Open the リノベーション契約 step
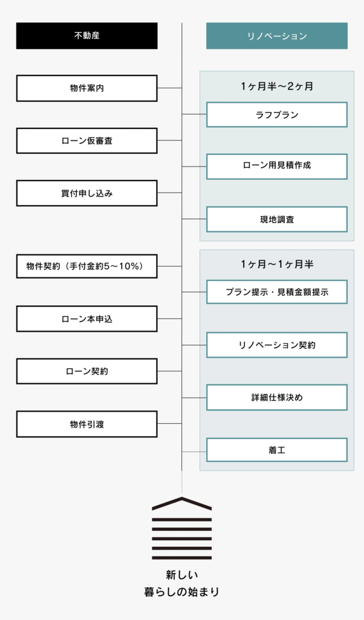 277,345
